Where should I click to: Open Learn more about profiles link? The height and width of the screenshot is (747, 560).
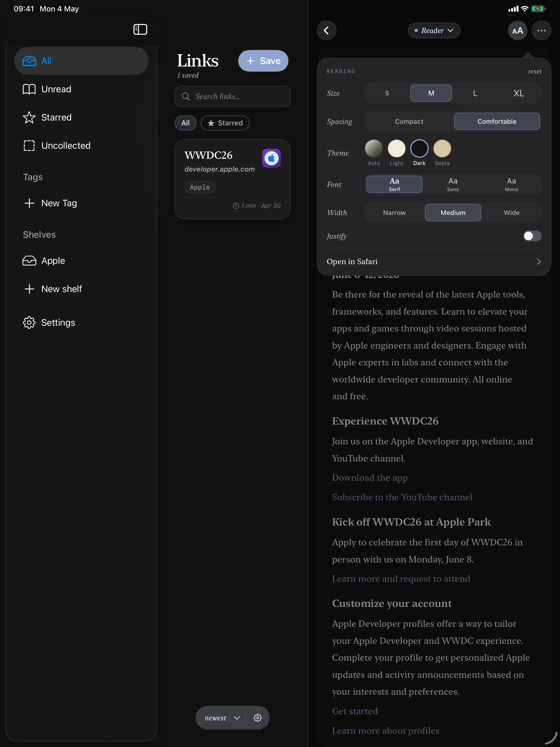click(386, 730)
